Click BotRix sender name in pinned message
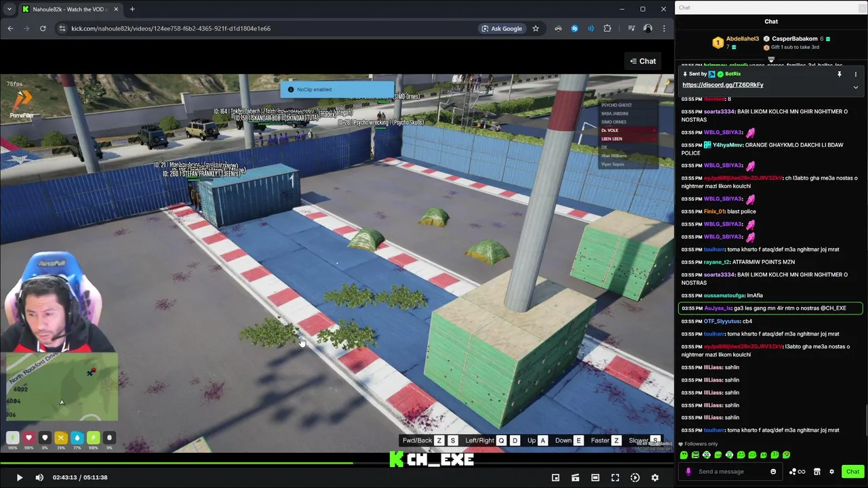868x488 pixels. pos(733,74)
